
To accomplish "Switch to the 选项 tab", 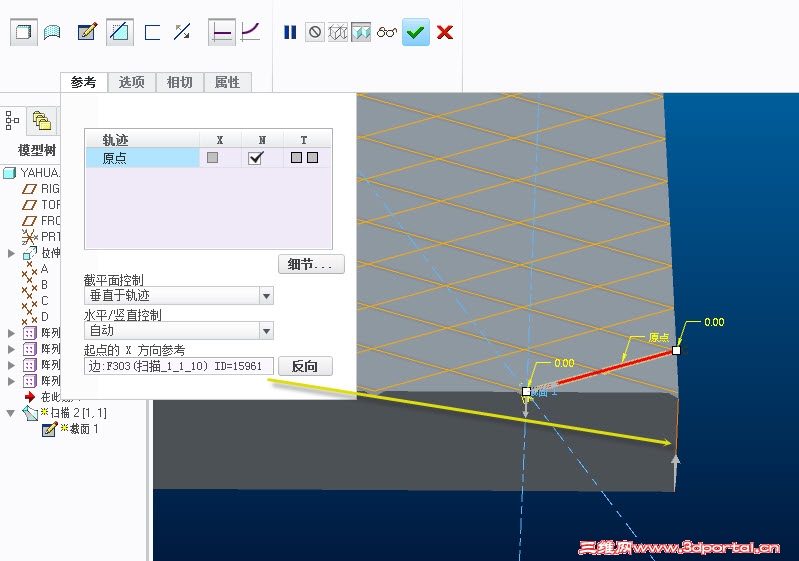I will [131, 82].
